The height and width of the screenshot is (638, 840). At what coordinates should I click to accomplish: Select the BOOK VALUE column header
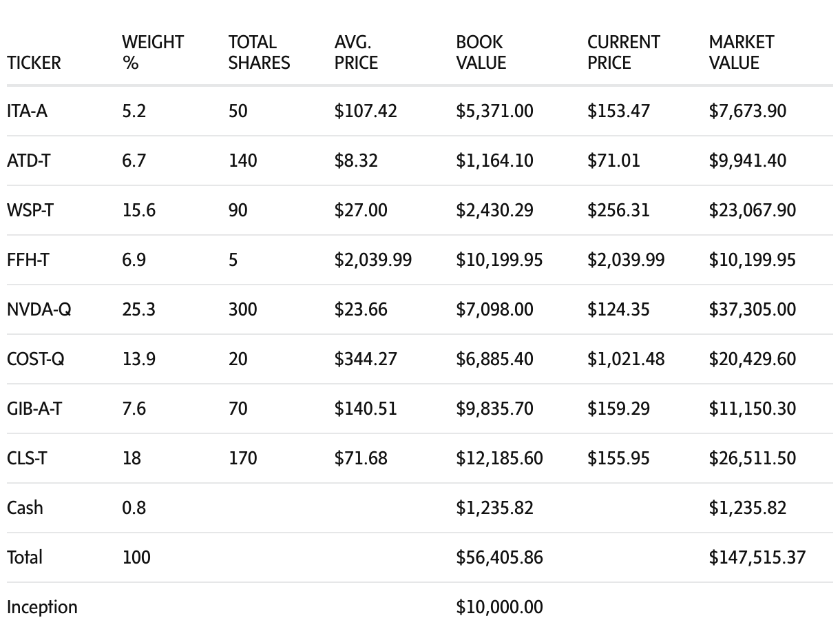point(481,52)
